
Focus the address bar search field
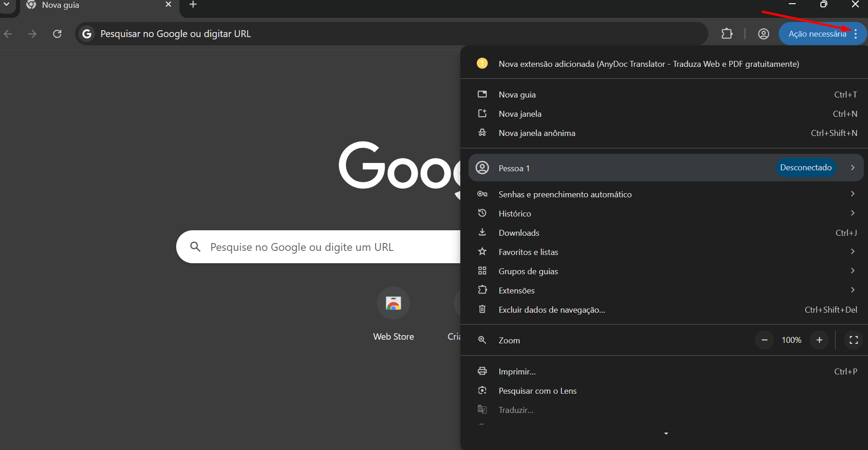392,33
